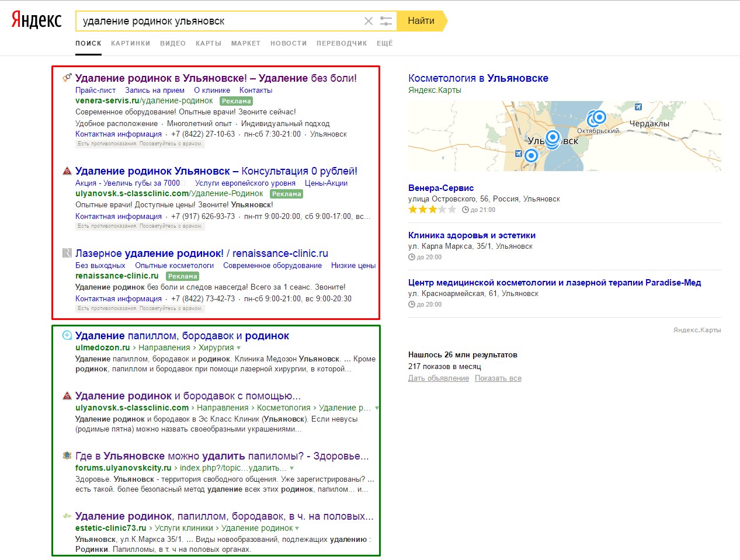
Task: Open the Без выходных sitelink
Action: coord(100,266)
